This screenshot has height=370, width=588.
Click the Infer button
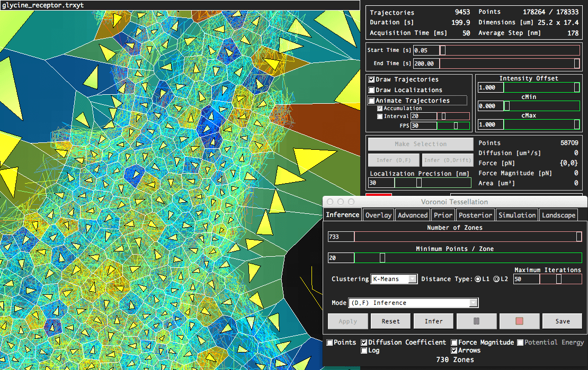tap(434, 321)
